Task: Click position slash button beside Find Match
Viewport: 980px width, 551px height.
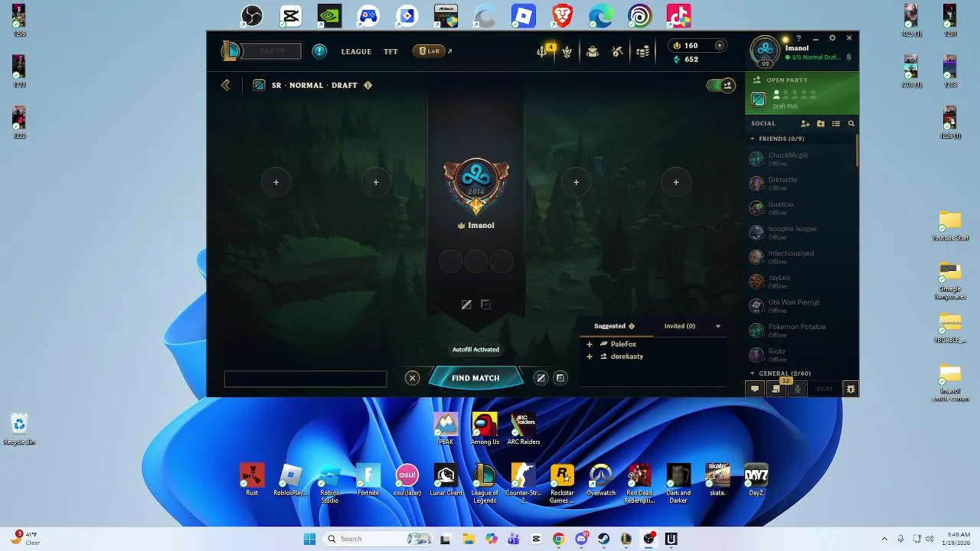Action: coord(541,378)
